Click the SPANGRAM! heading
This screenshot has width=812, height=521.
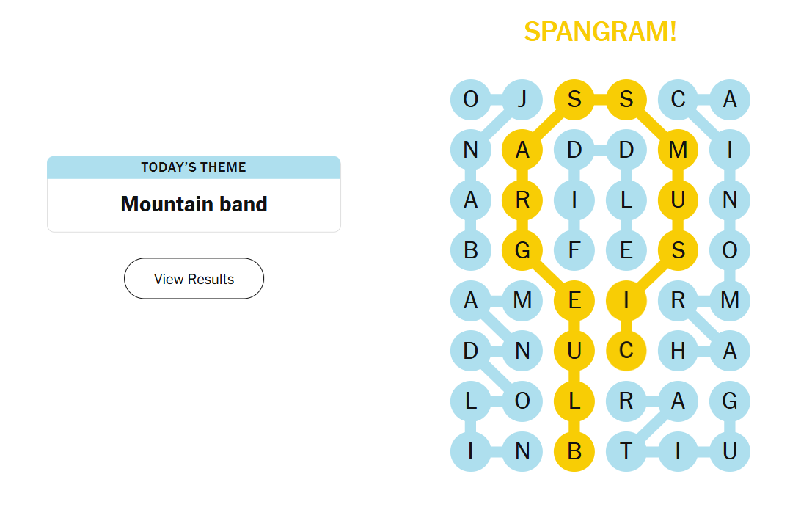[600, 32]
